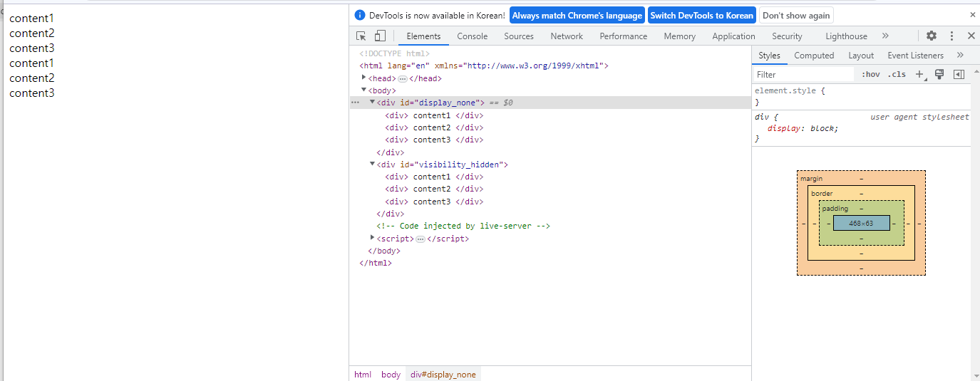Click html in the breadcrumb bar
The width and height of the screenshot is (980, 381).
pos(363,375)
